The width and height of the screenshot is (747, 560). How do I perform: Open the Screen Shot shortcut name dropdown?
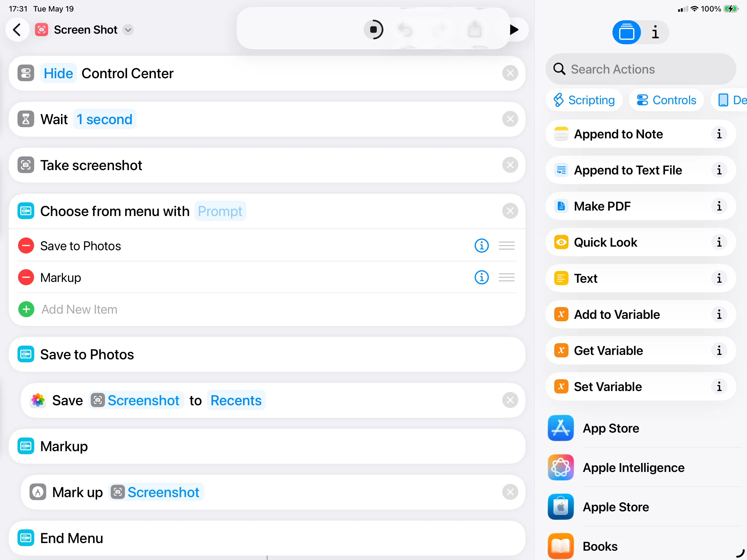point(128,30)
